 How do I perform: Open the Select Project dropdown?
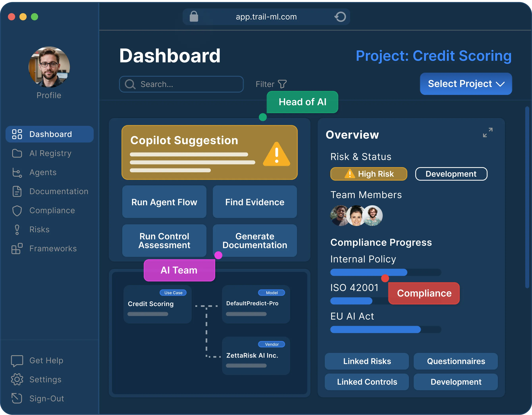tap(466, 84)
